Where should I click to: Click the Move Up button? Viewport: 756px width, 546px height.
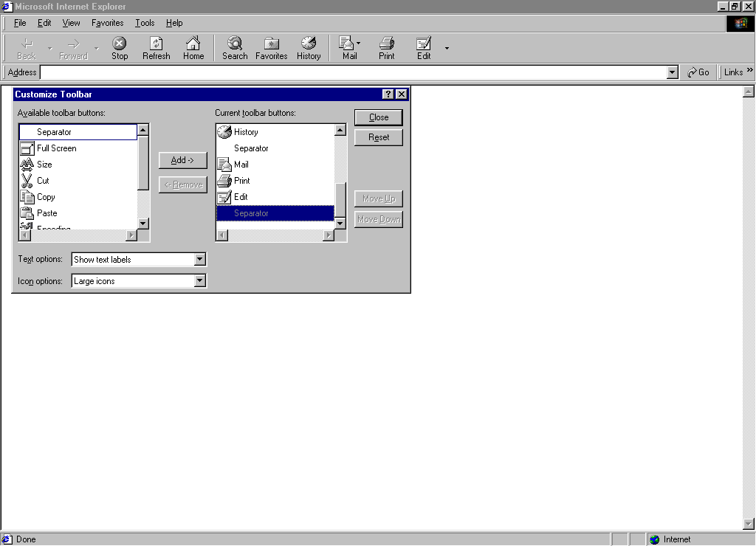[x=379, y=198]
